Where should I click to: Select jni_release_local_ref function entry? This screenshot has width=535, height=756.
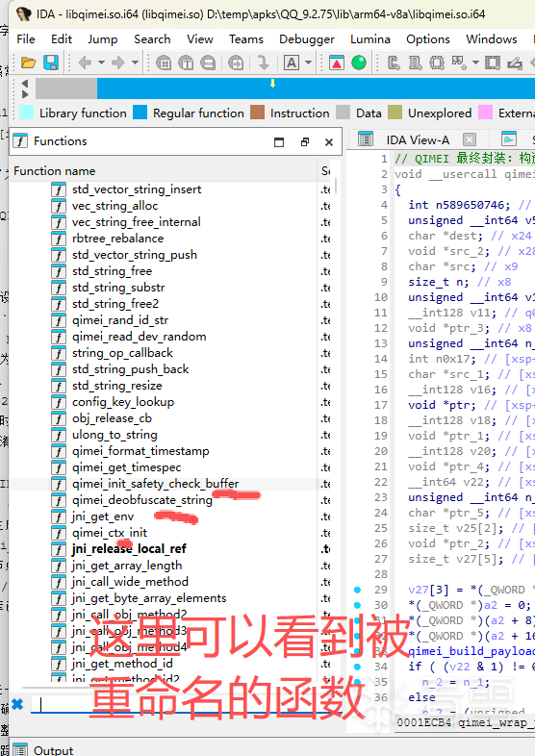[129, 549]
